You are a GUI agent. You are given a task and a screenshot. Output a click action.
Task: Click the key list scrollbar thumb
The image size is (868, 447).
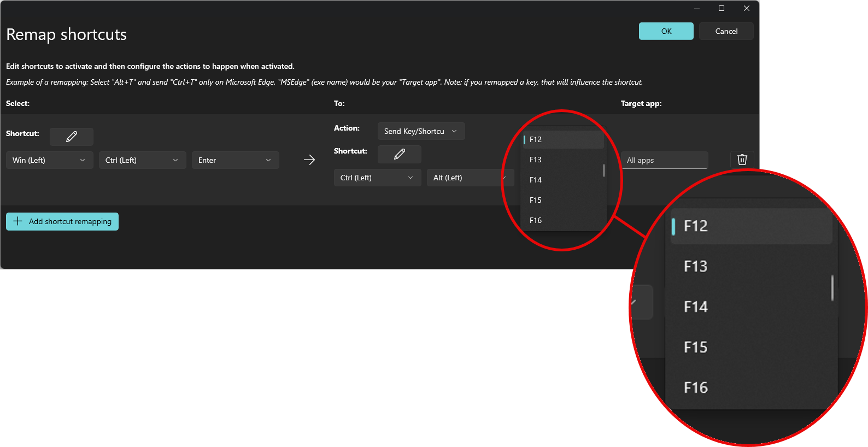click(x=604, y=170)
